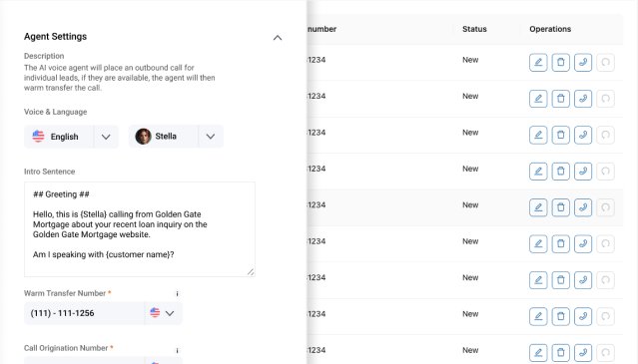The width and height of the screenshot is (638, 364).
Task: Click the phone call icon in the sixth row
Action: [583, 244]
